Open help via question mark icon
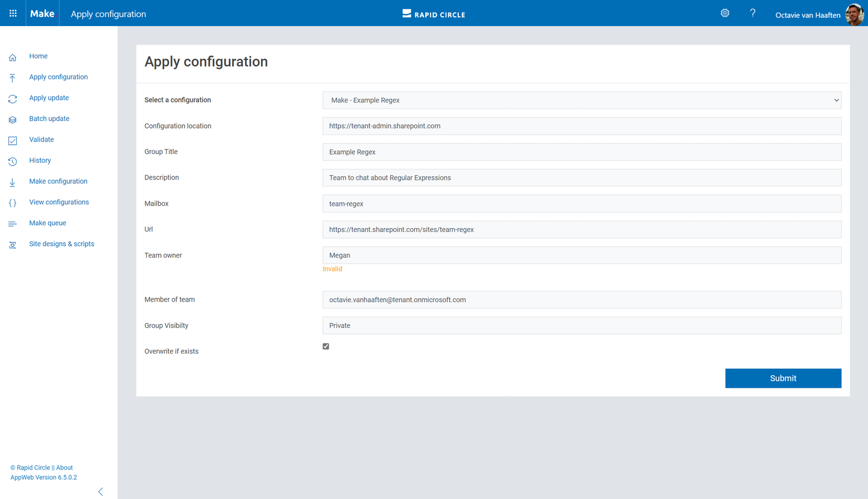This screenshot has height=499, width=868. click(x=752, y=13)
